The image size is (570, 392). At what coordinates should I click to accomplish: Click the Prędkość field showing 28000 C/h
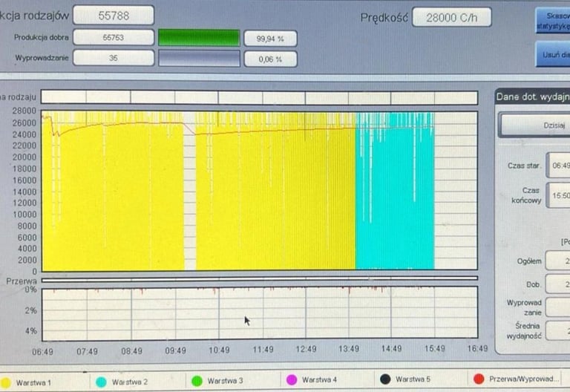pyautogui.click(x=452, y=18)
